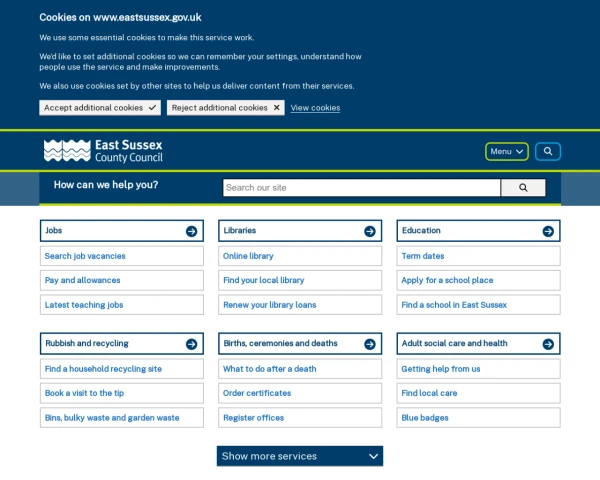Focus the Search our site field
Screen dimensions: 600x480
tap(362, 188)
